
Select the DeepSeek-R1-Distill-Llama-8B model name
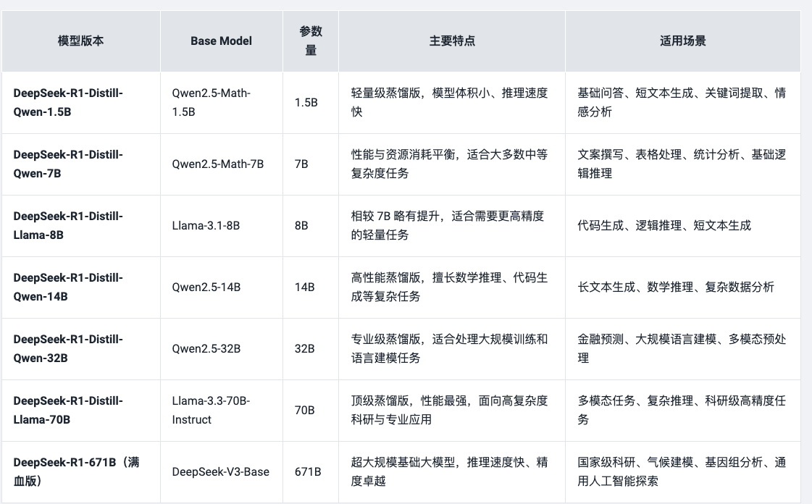tap(68, 226)
